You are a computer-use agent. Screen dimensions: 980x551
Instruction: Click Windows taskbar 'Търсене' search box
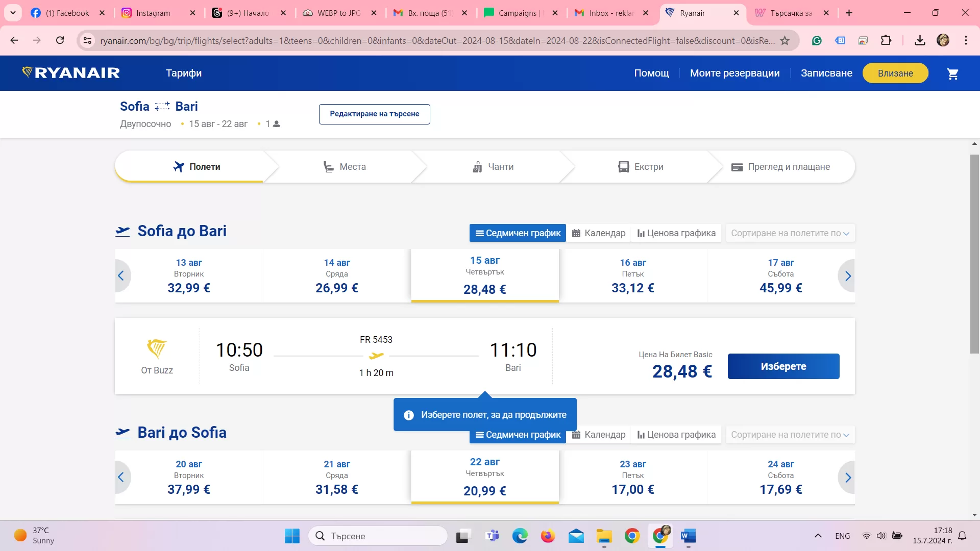pos(378,536)
